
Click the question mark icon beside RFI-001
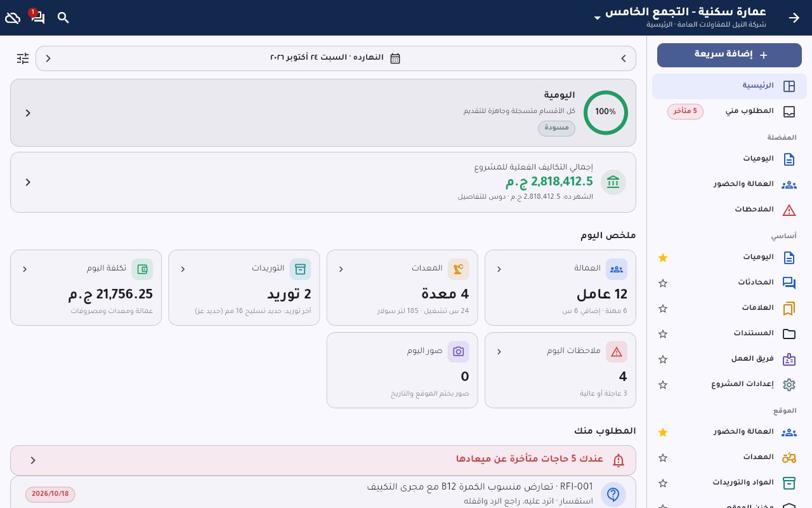tap(613, 495)
